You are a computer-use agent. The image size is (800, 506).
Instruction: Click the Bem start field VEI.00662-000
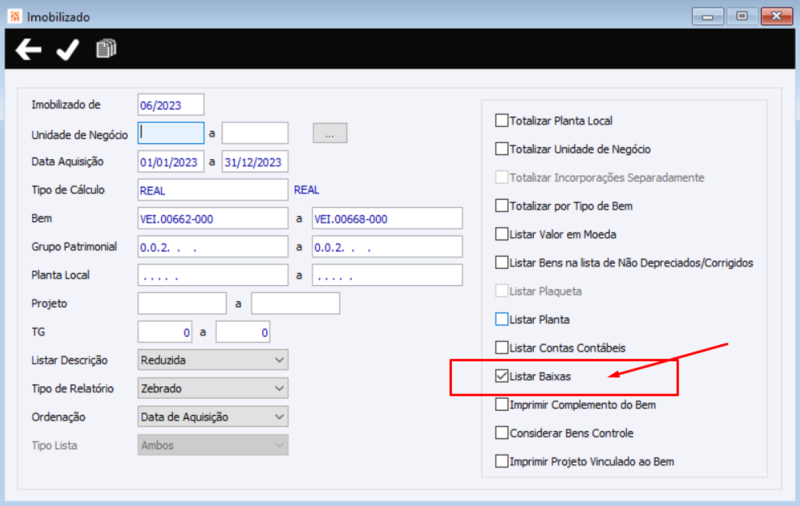[x=213, y=218]
